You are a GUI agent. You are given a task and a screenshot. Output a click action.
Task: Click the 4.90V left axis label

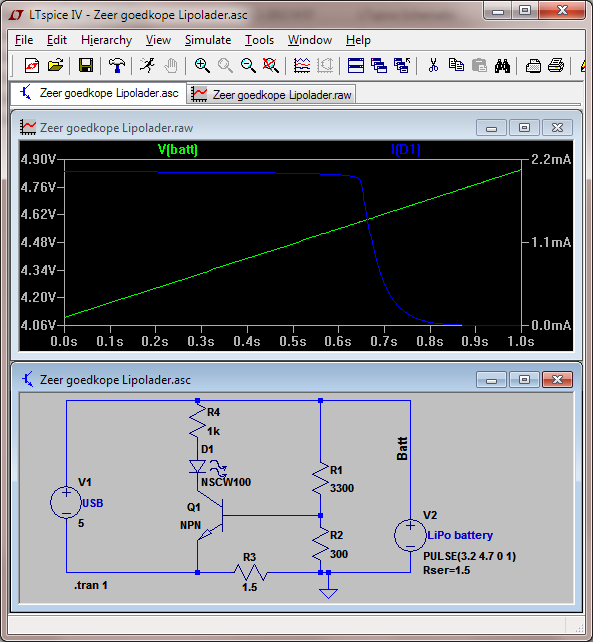[x=38, y=159]
